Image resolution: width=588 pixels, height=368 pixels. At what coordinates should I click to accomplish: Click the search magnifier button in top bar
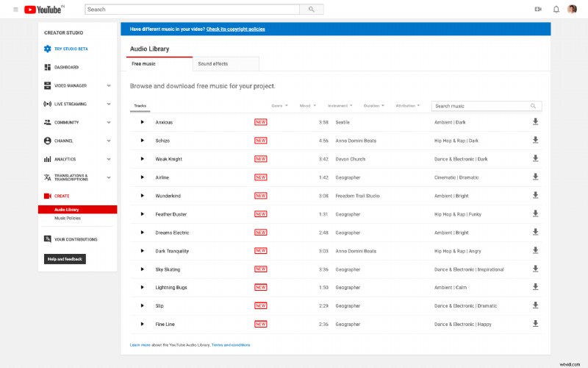coord(312,10)
